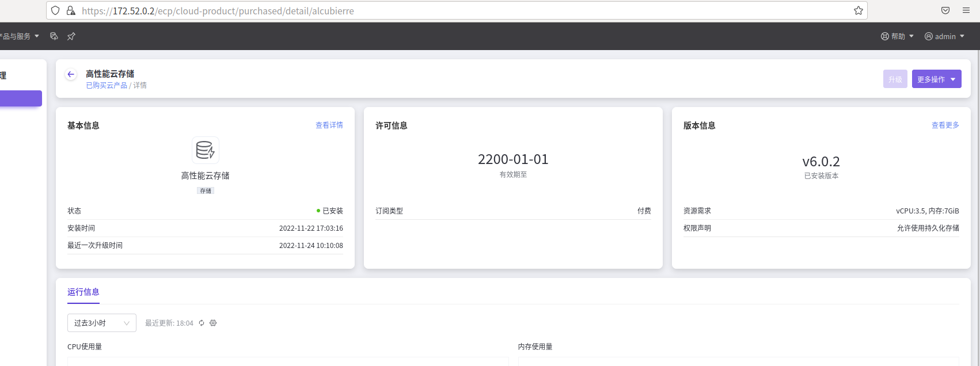Expand the admin user menu
The height and width of the screenshot is (366, 980).
(944, 36)
